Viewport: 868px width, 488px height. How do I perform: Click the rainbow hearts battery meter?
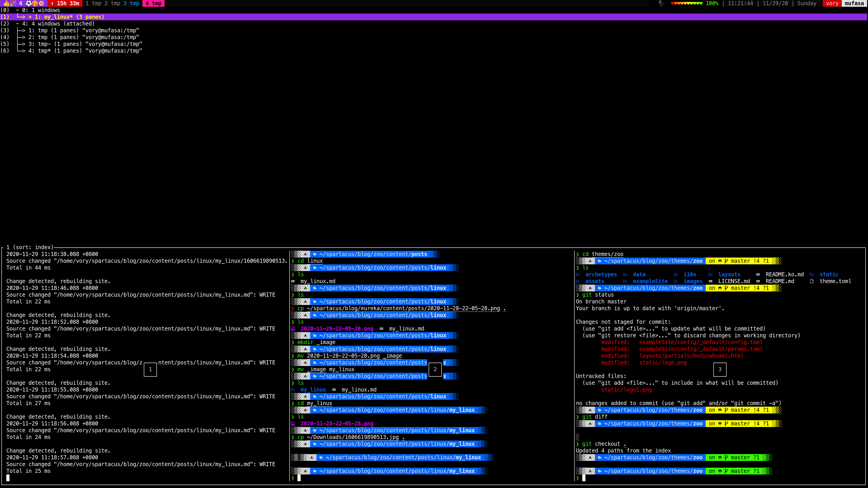[x=686, y=3]
